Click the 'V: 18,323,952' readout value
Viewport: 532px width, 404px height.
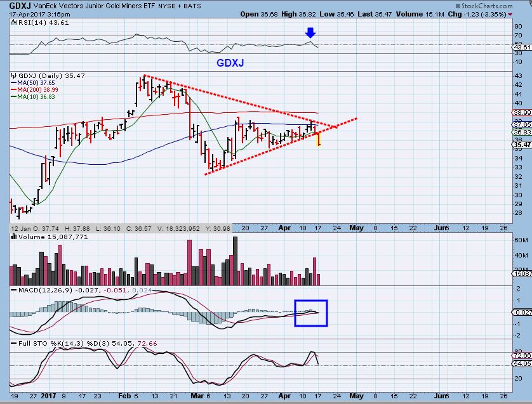[x=178, y=228]
